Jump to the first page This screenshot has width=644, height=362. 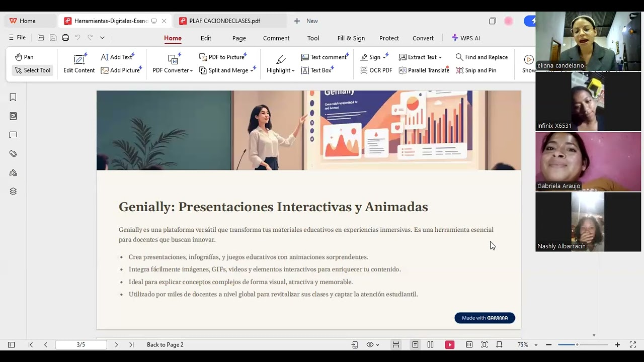tap(31, 345)
